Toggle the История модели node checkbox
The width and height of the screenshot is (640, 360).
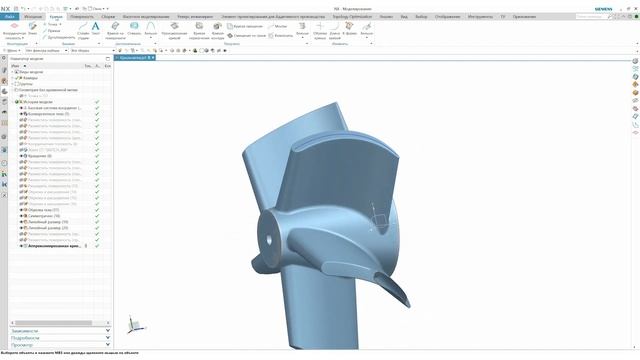[17, 102]
